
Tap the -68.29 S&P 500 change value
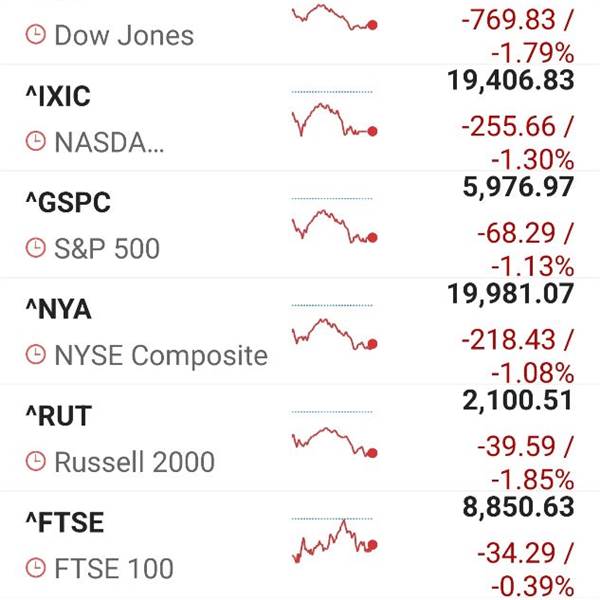516,233
